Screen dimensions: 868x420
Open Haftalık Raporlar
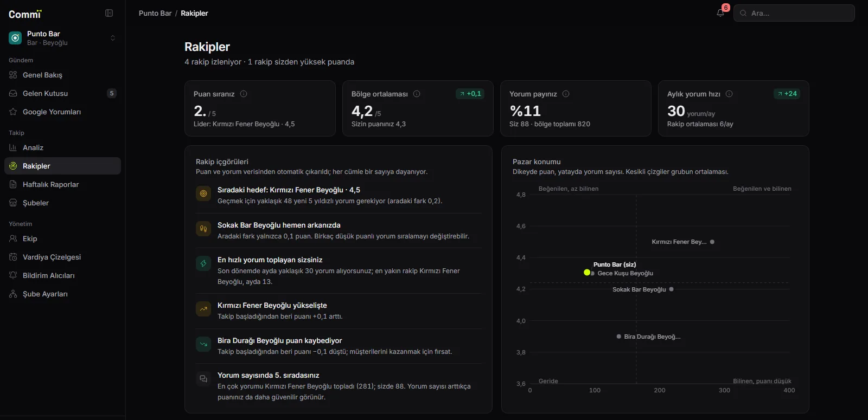[62, 184]
